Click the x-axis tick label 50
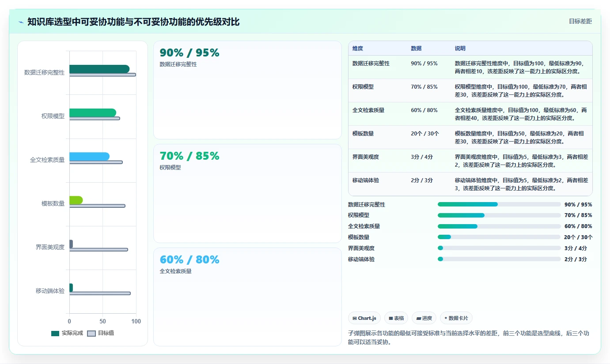 click(103, 322)
